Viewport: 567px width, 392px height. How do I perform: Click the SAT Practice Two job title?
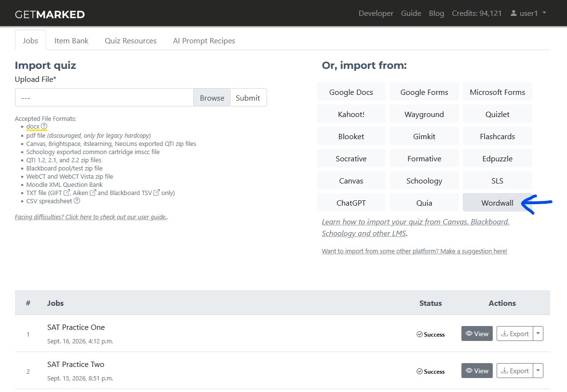(x=76, y=364)
